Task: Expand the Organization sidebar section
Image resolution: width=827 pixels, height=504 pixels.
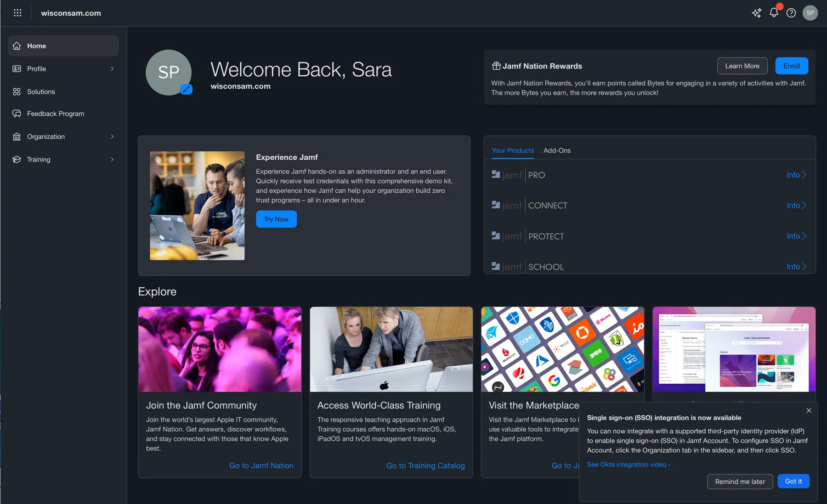Action: coord(112,137)
